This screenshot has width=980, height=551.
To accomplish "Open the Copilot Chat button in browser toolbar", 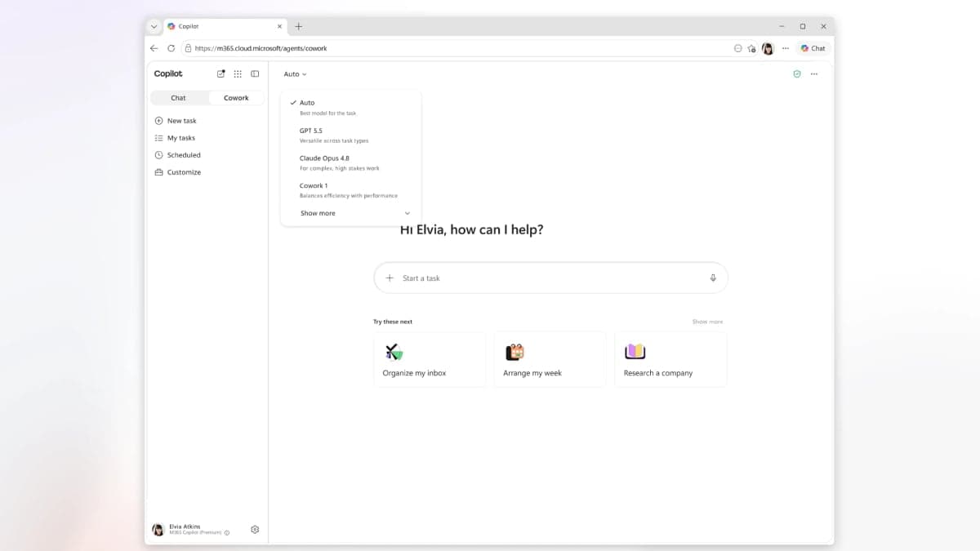I will (813, 48).
